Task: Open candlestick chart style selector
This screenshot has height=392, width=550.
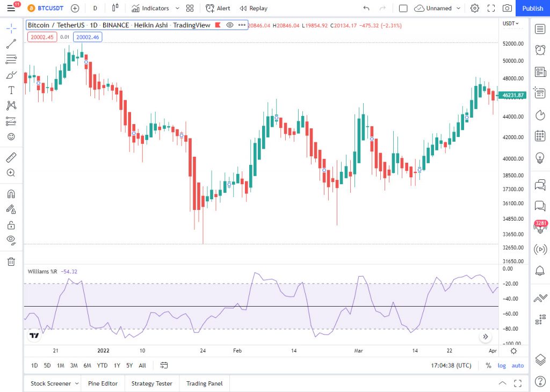Action: [115, 8]
